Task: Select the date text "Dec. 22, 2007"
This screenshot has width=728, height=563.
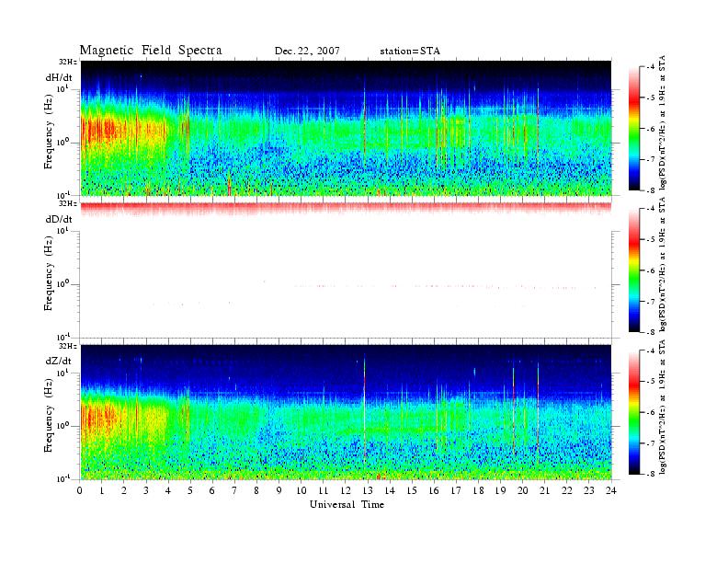Action: pyautogui.click(x=307, y=51)
